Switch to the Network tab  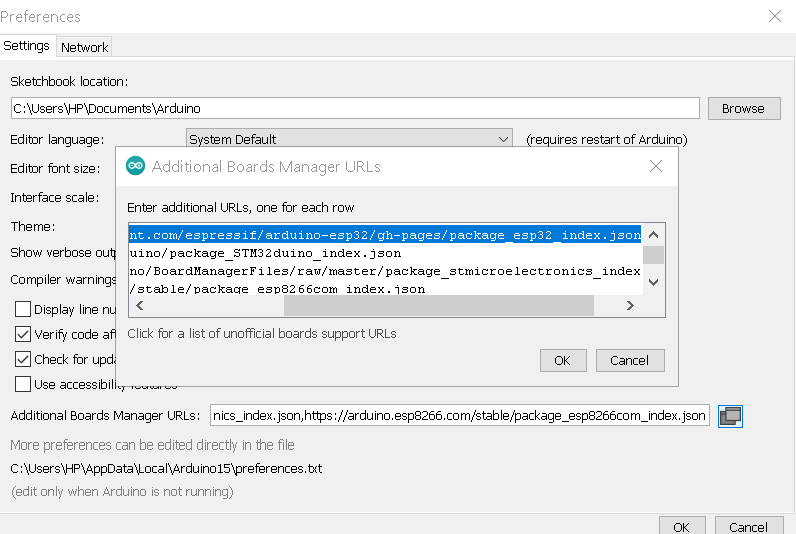pyautogui.click(x=84, y=47)
